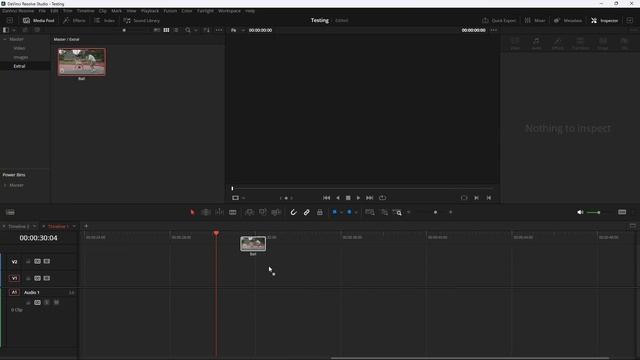Click the Detail Zoom icon
This screenshot has height=360, width=640.
(384, 212)
